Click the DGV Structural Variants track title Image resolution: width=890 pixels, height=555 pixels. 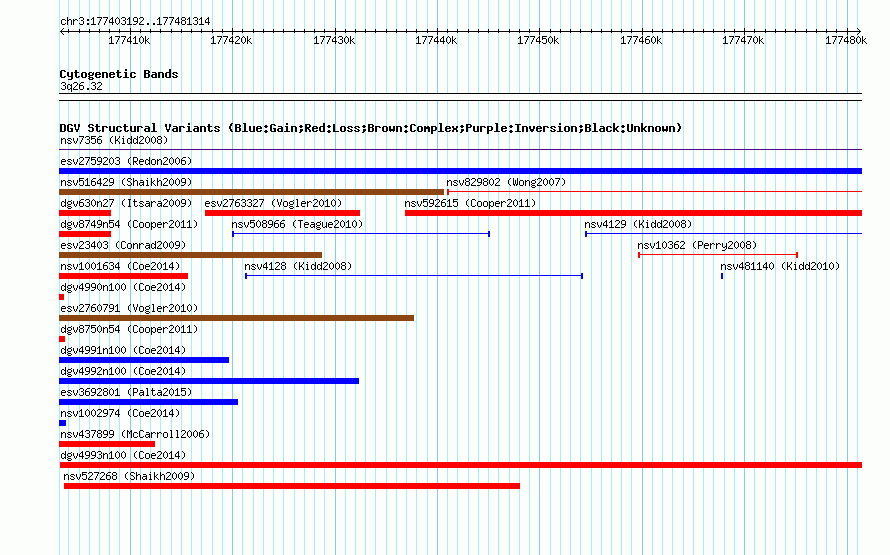pyautogui.click(x=370, y=128)
